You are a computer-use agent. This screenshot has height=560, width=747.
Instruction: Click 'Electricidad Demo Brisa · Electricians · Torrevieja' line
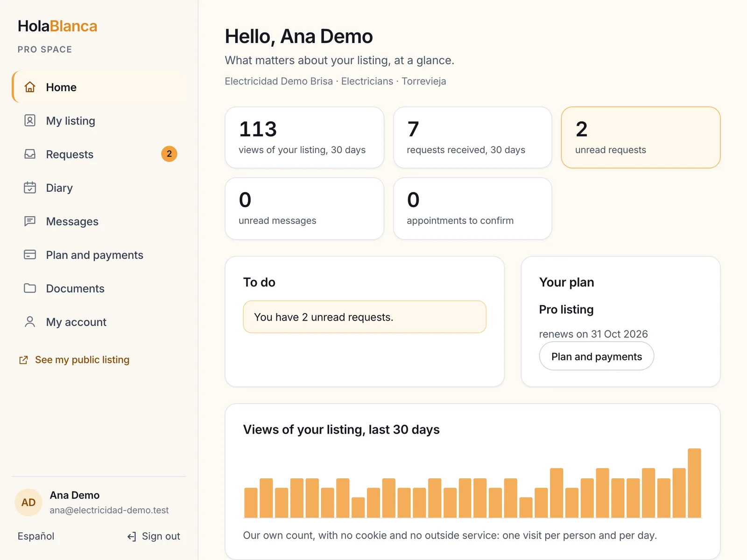coord(335,81)
